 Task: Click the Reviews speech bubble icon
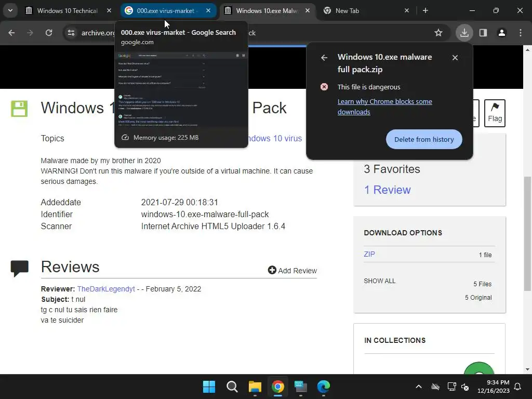(19, 269)
